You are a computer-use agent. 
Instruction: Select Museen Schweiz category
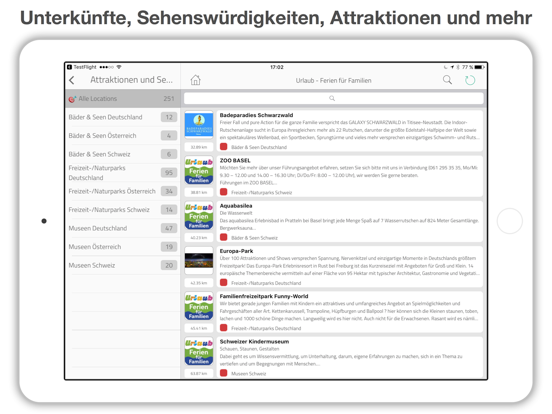click(123, 265)
